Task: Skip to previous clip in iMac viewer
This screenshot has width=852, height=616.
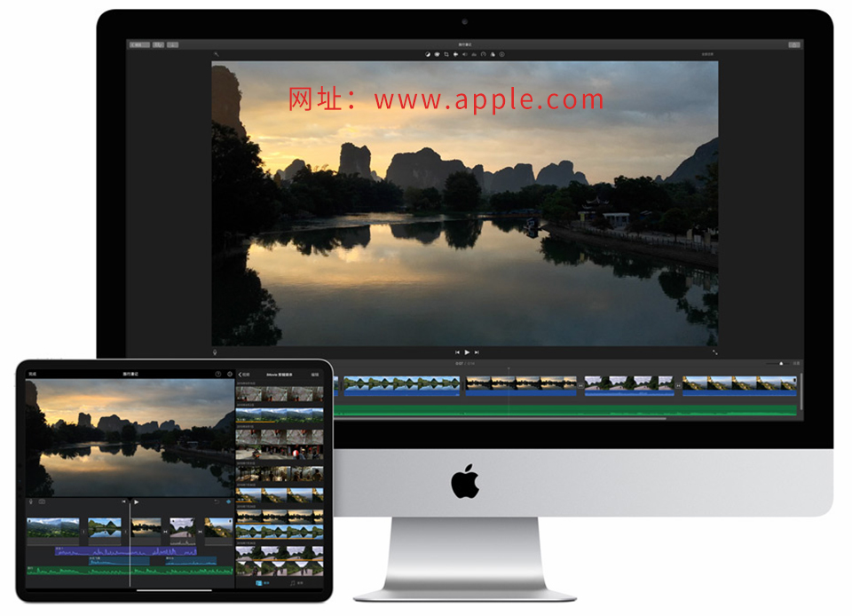Action: click(458, 352)
